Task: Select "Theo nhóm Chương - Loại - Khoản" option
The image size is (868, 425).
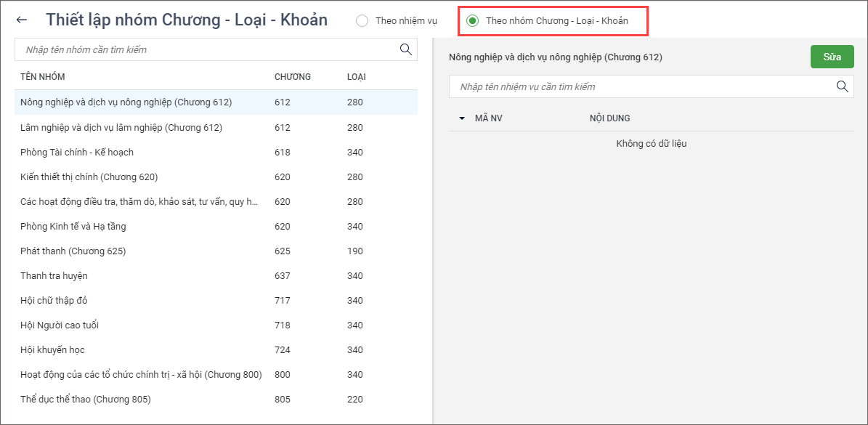Action: (473, 21)
